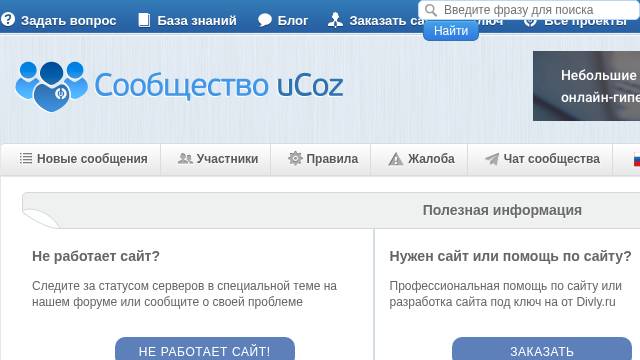640x360 pixels.
Task: Open the Участники tab
Action: (216, 159)
